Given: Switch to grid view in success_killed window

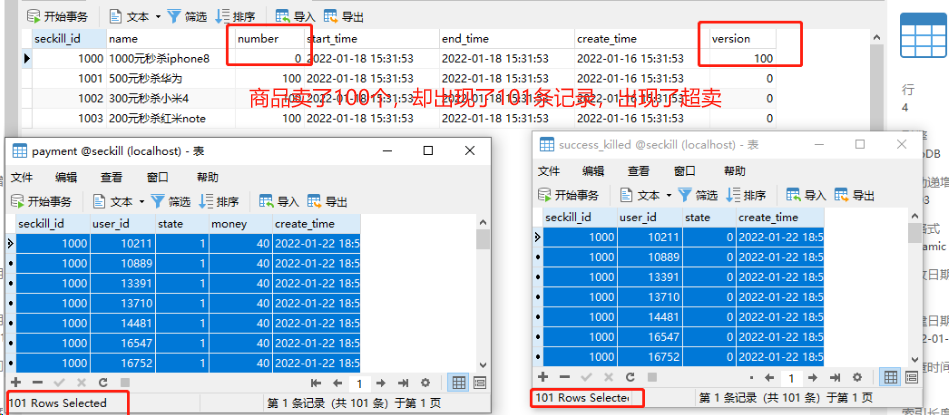Looking at the screenshot, I should coord(890,377).
